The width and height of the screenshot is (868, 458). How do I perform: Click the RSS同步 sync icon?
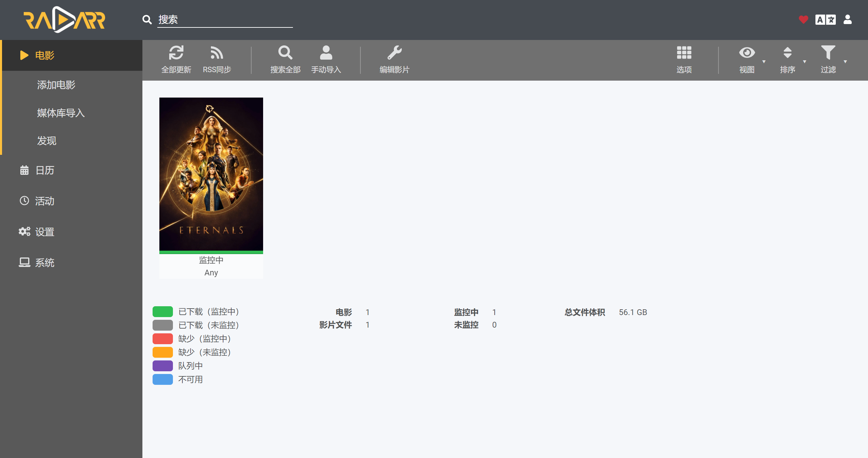217,53
